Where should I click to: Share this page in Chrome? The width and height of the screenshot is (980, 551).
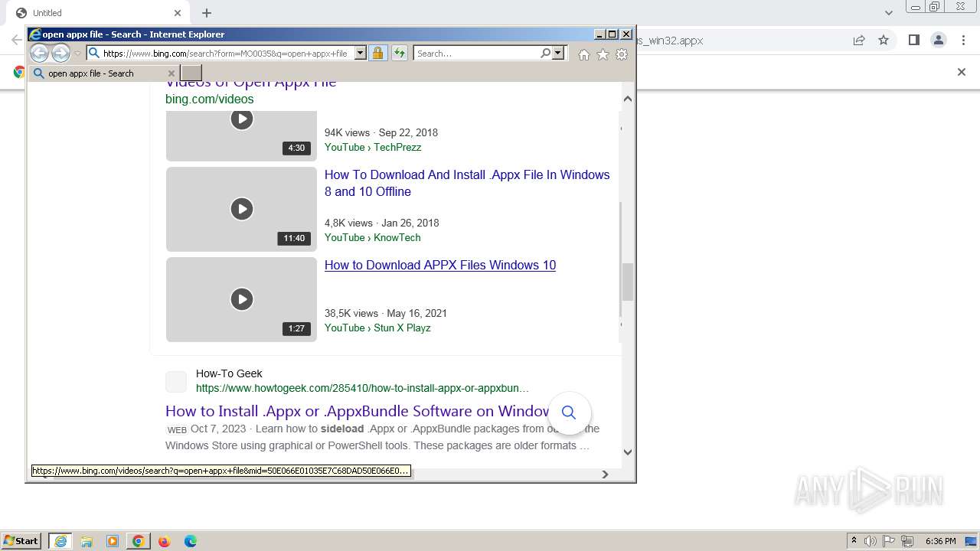[859, 40]
